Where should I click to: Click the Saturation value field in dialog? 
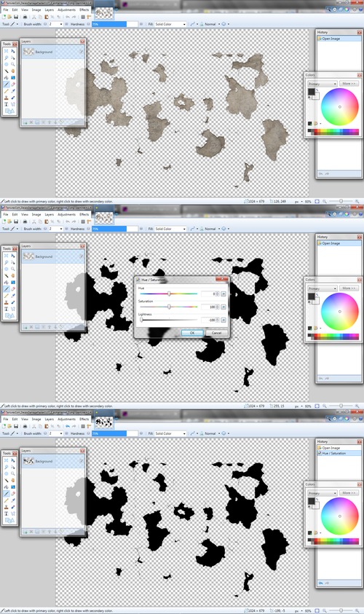[x=209, y=307]
